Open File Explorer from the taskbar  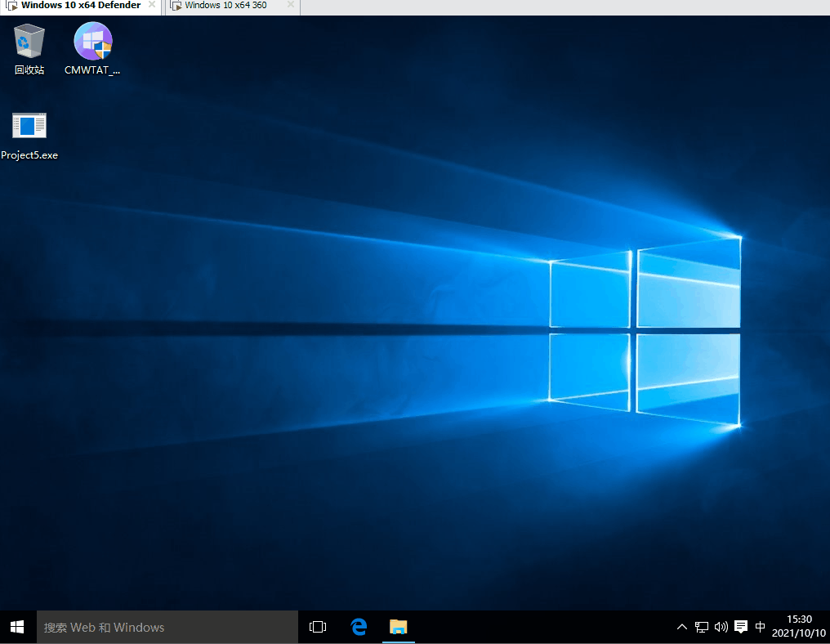click(398, 627)
